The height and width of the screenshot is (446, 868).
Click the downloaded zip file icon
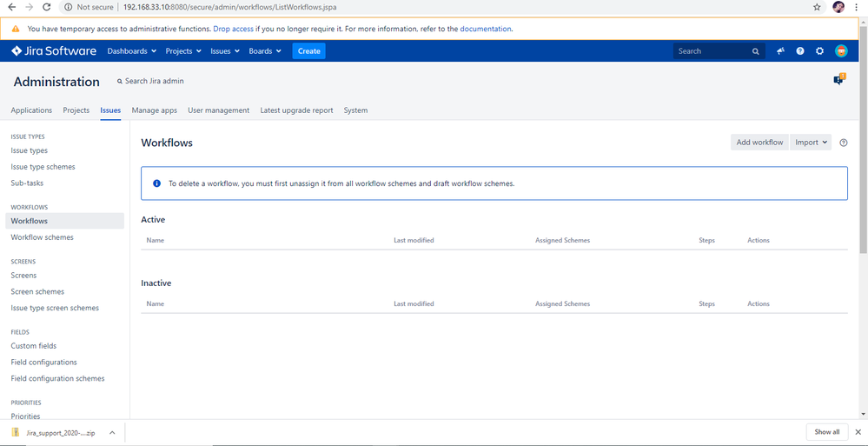click(16, 432)
